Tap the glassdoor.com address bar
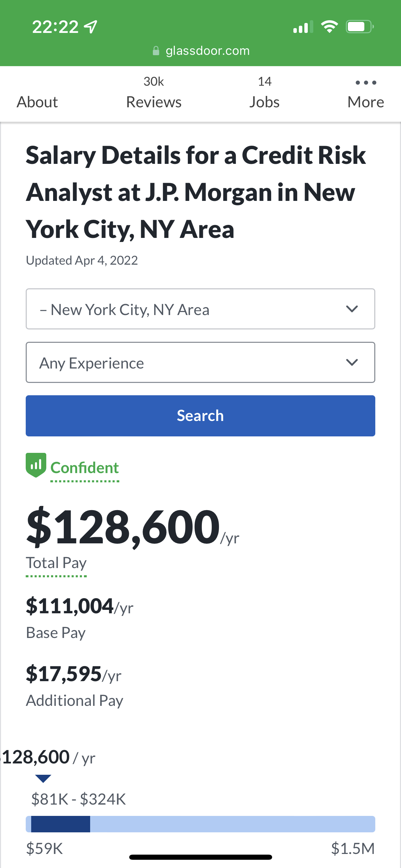The image size is (401, 868). [x=207, y=51]
